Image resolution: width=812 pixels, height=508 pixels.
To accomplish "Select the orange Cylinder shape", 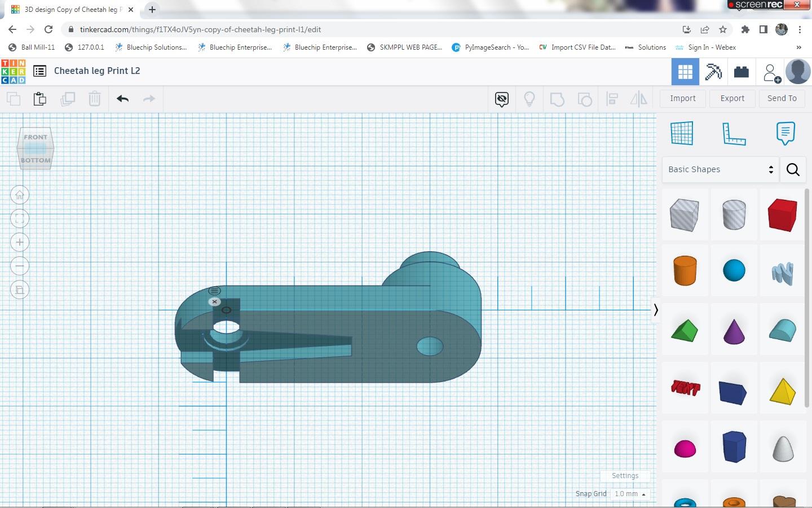I will tap(685, 270).
